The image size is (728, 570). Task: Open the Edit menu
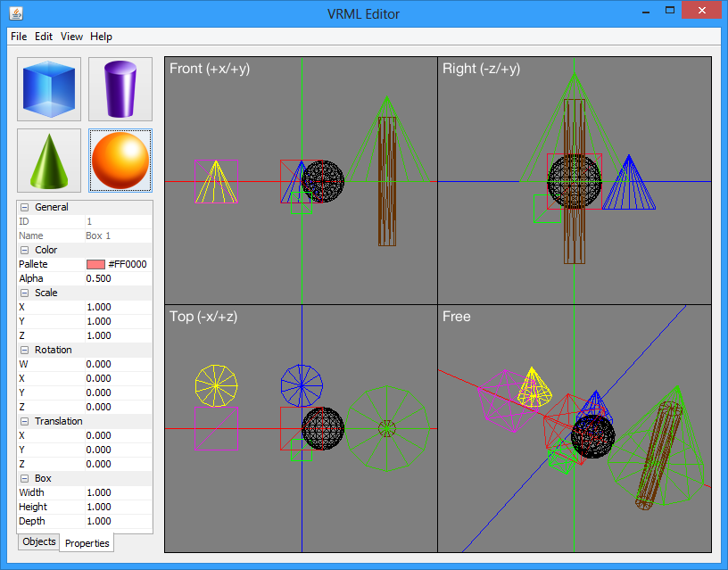click(x=44, y=37)
